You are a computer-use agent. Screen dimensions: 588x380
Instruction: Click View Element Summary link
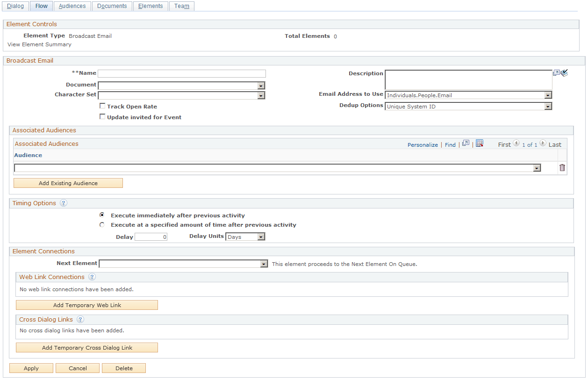coord(40,44)
